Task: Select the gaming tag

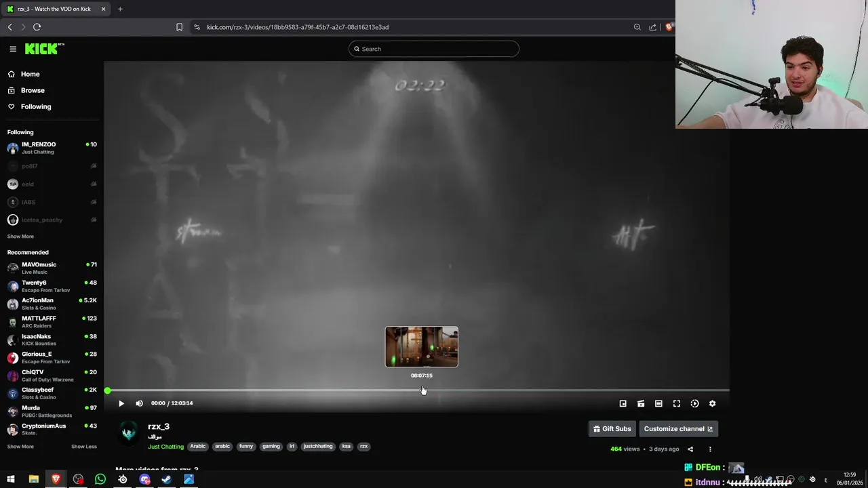Action: coord(271,446)
